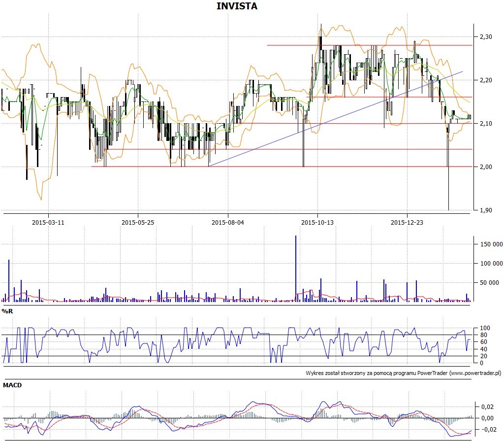This screenshot has height=441, width=504.
Task: Click the %R axis value 40
Action: pyautogui.click(x=483, y=349)
